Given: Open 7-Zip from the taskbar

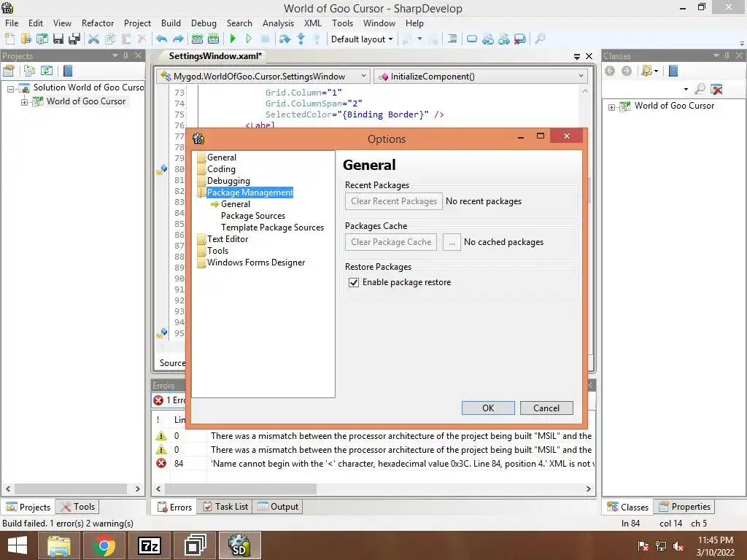Looking at the screenshot, I should [x=149, y=545].
